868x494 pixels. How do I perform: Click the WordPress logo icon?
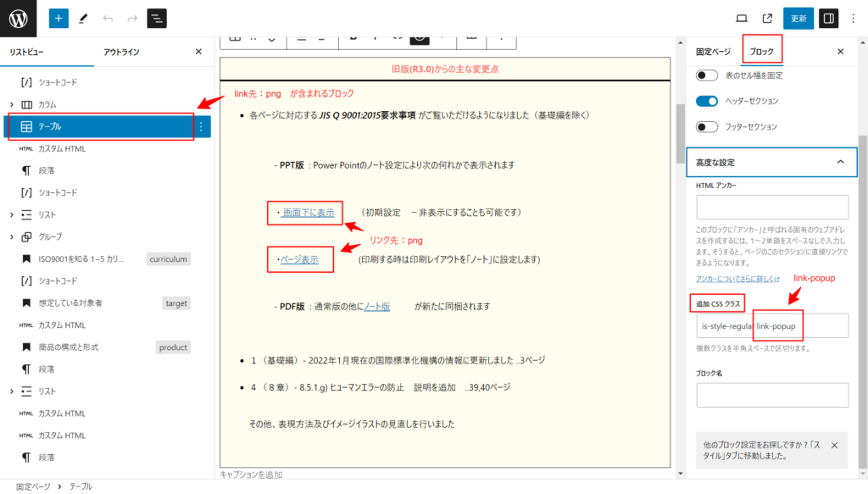point(18,18)
